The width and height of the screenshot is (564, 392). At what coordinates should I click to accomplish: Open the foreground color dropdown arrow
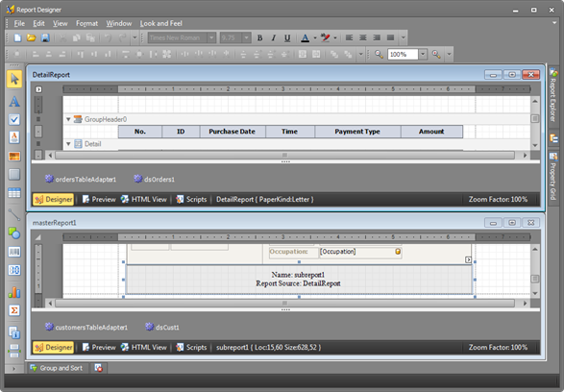click(315, 37)
